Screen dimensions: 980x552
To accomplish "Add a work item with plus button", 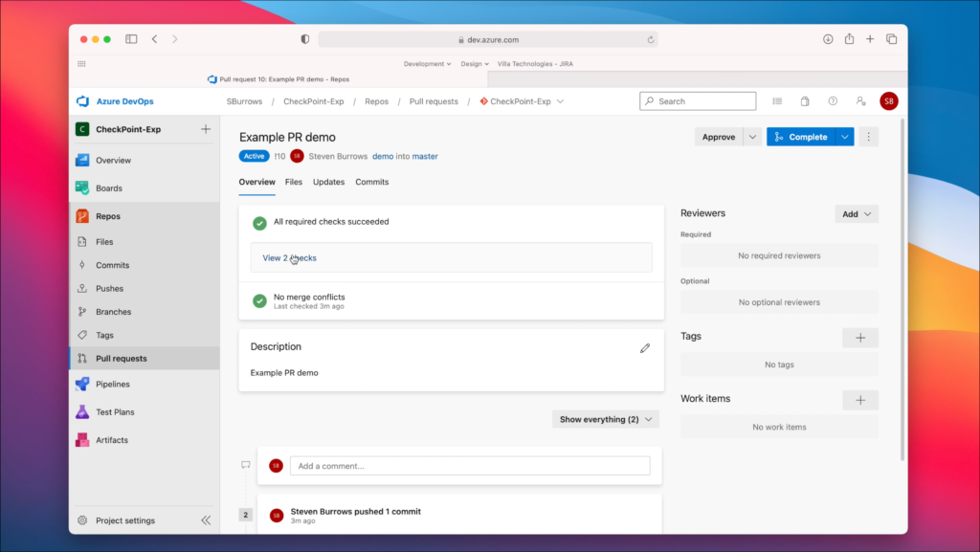I will pyautogui.click(x=860, y=400).
